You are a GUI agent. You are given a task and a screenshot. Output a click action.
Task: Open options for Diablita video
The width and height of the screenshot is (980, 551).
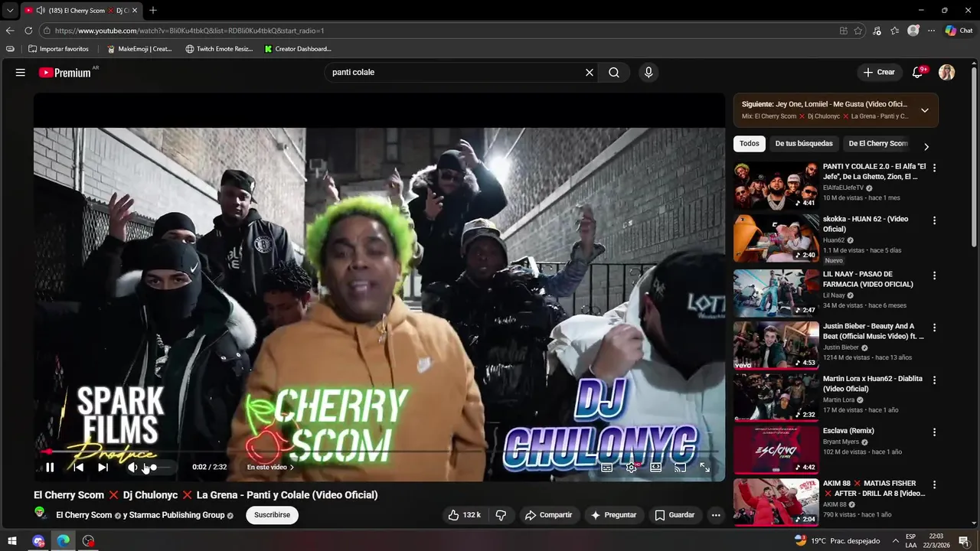click(934, 380)
